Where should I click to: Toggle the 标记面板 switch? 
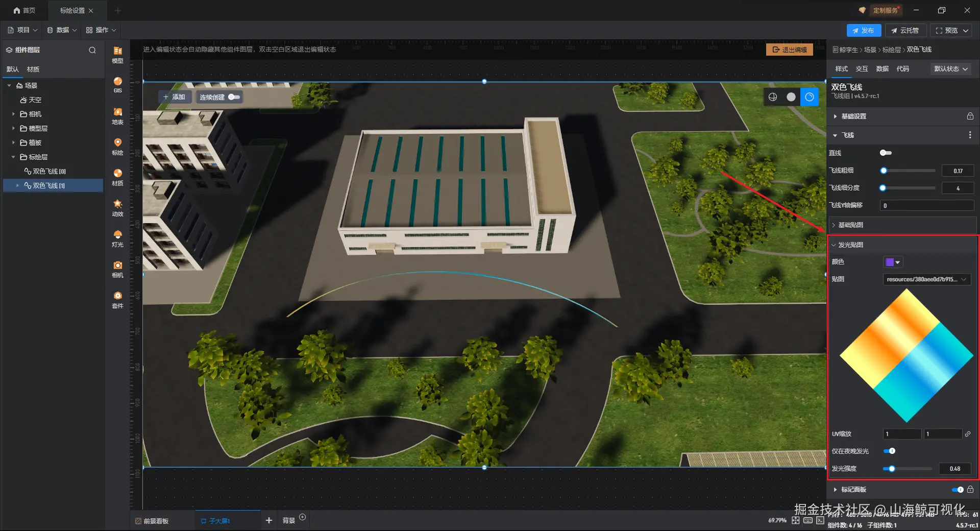point(958,490)
